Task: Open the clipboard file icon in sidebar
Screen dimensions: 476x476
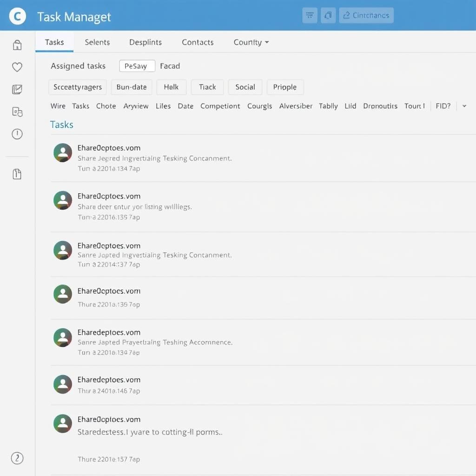Action: [17, 174]
